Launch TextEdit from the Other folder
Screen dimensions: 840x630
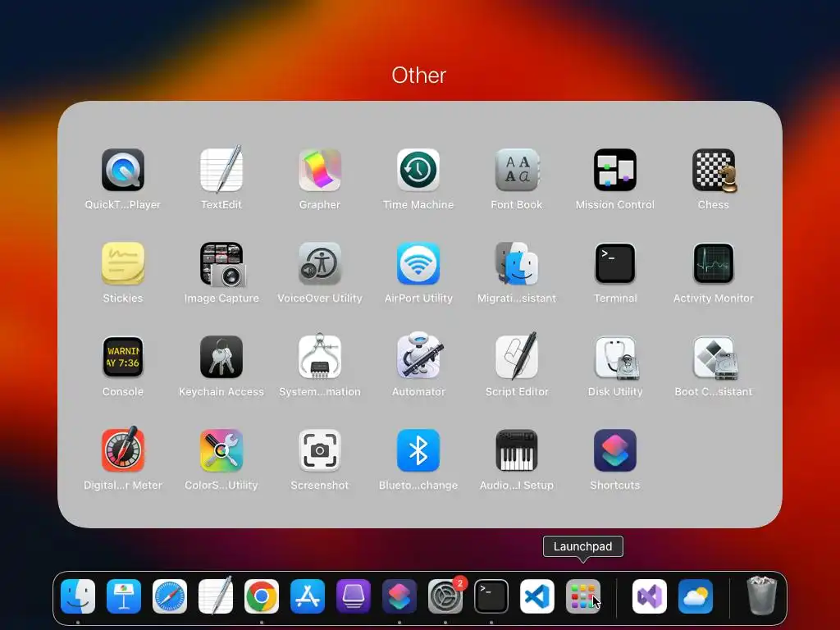[x=221, y=170]
